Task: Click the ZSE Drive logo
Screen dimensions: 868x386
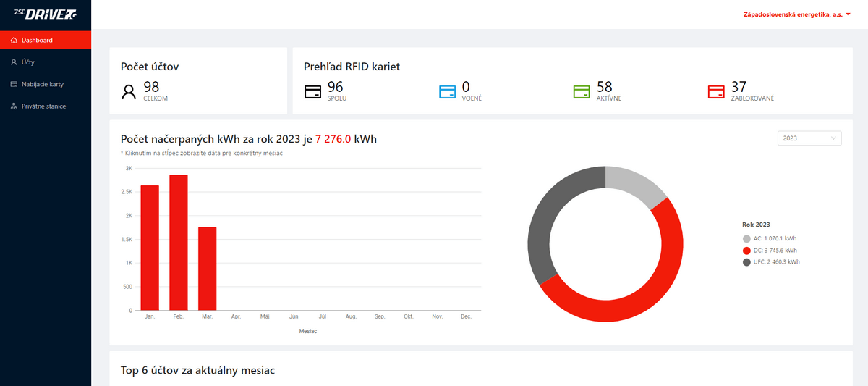Action: pyautogui.click(x=46, y=14)
